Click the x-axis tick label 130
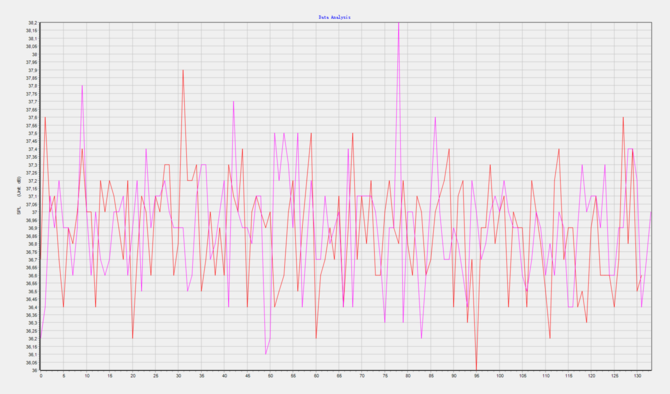The width and height of the screenshot is (670, 394). (x=637, y=376)
